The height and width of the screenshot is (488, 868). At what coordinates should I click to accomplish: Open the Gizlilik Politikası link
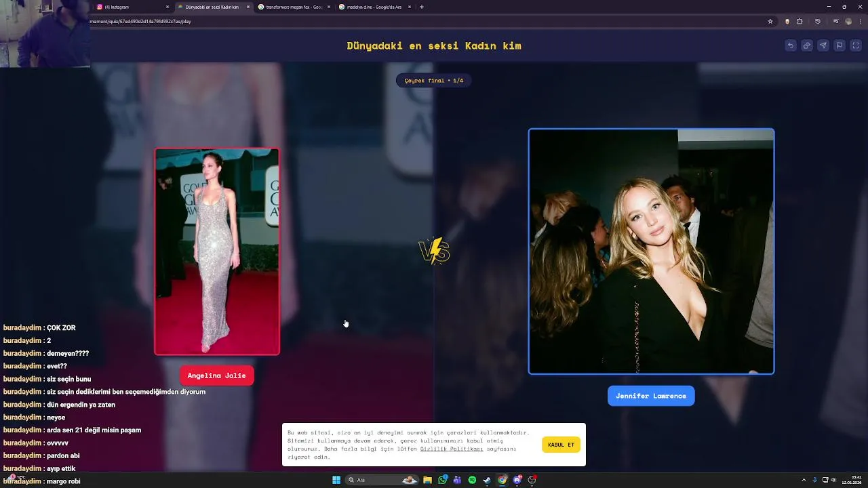pos(452,449)
